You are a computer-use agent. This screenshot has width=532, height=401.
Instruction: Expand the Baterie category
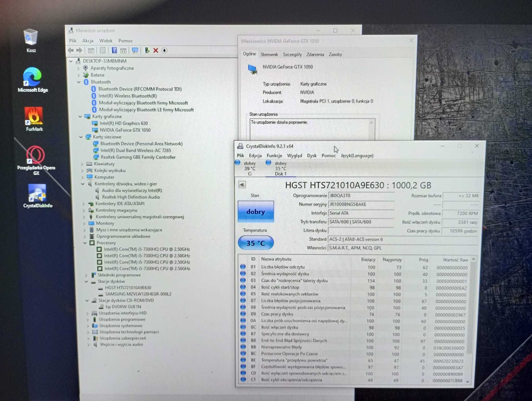[79, 75]
